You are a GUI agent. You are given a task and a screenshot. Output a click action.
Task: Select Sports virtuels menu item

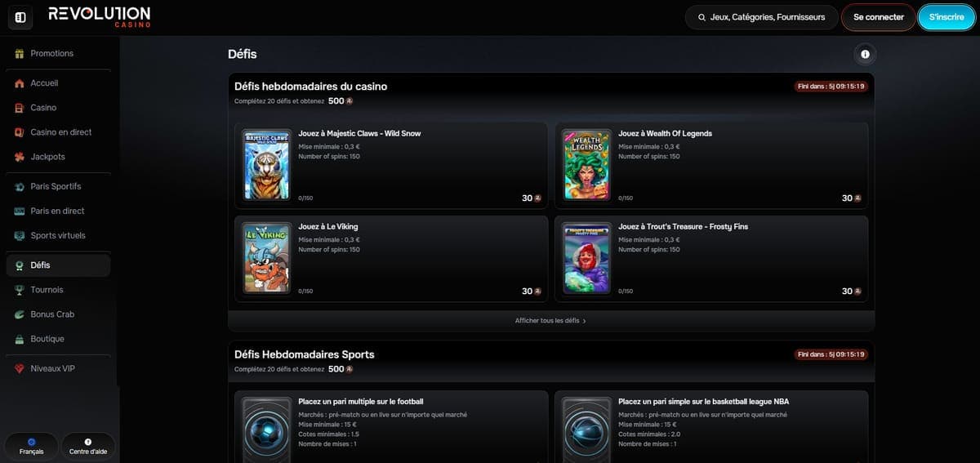pyautogui.click(x=58, y=235)
